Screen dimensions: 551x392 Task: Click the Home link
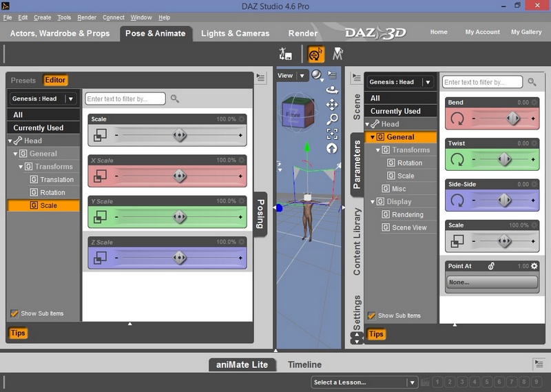[x=439, y=32]
